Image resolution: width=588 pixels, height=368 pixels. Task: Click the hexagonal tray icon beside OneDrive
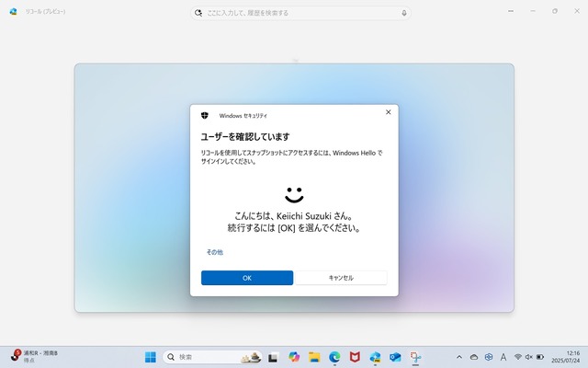click(x=488, y=357)
